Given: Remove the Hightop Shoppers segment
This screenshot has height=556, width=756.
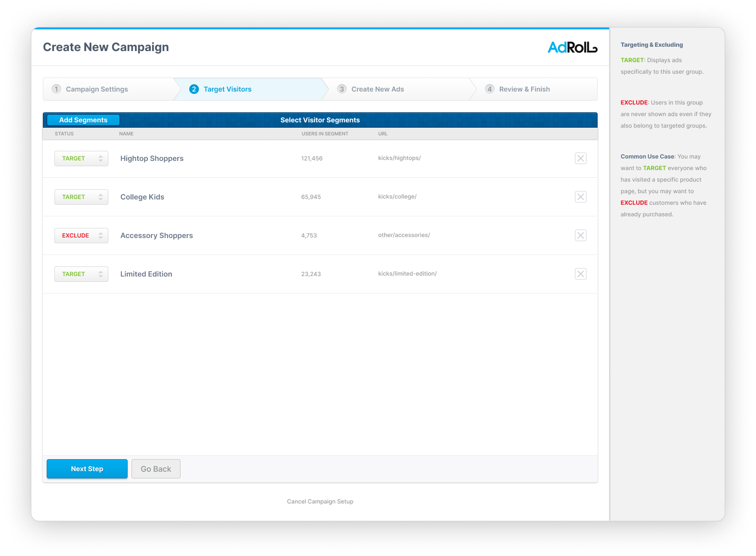Looking at the screenshot, I should [x=580, y=159].
